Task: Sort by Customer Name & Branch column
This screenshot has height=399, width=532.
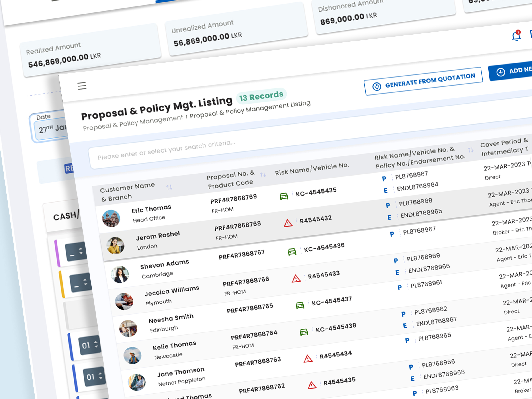Action: (x=169, y=187)
